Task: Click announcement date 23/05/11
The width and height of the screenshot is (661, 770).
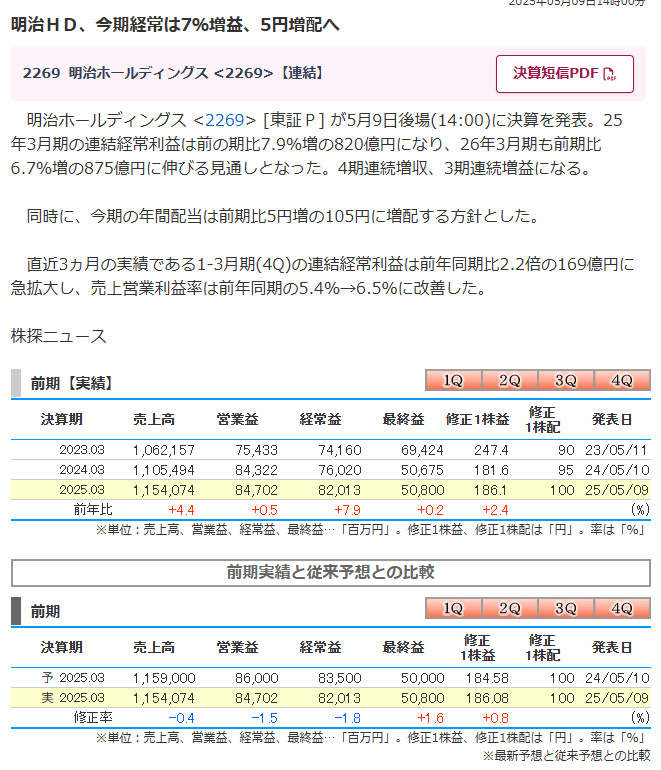Action: [617, 450]
